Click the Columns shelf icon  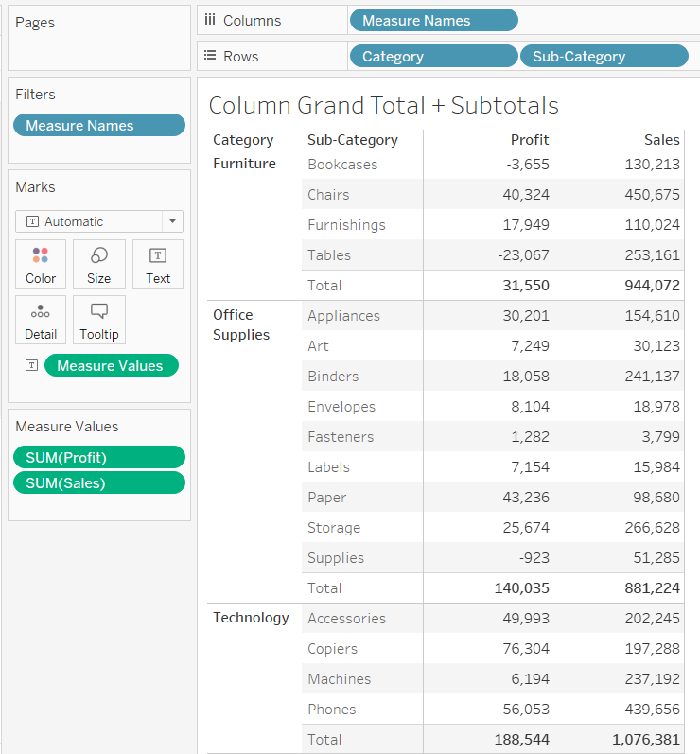tap(210, 20)
